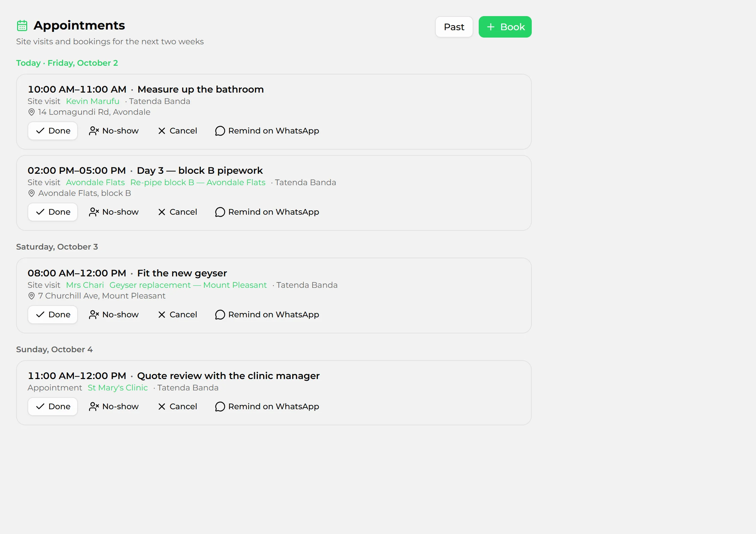Mark Fit the new geyser as Done
Image resolution: width=756 pixels, height=534 pixels.
[53, 315]
